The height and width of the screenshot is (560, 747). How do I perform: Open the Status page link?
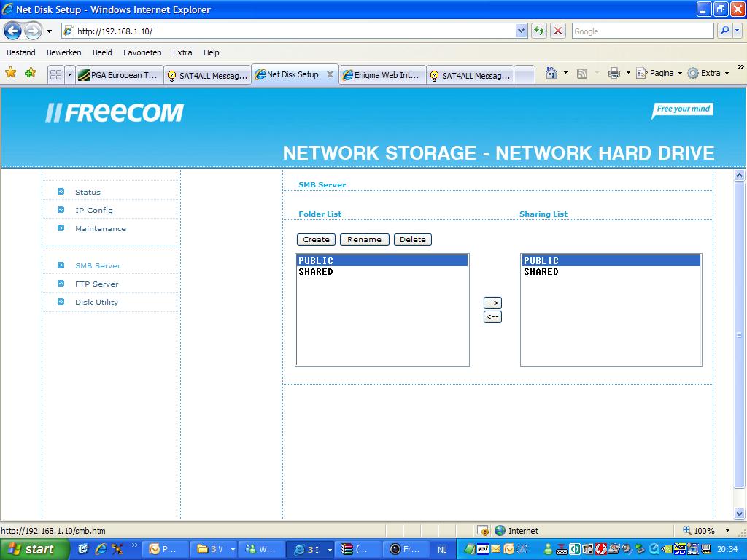[x=88, y=192]
